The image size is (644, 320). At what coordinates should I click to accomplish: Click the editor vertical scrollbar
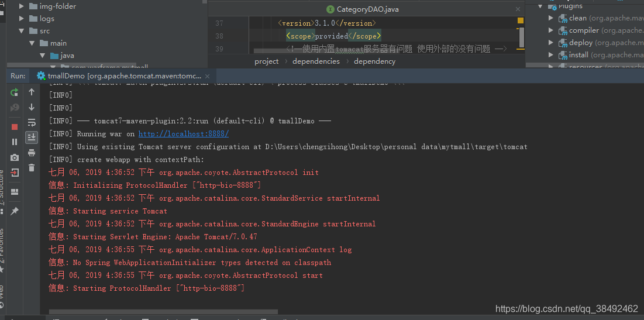(x=522, y=37)
